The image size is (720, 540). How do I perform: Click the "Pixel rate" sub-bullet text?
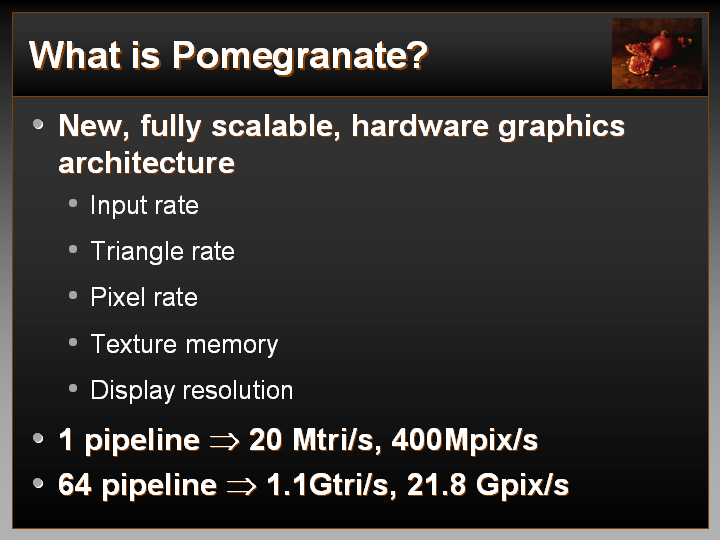click(144, 297)
